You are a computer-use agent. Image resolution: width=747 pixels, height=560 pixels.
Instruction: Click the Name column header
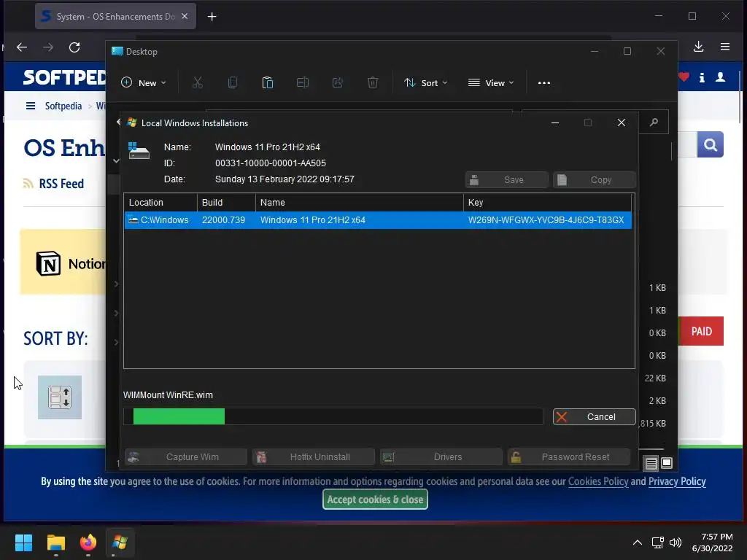point(360,203)
